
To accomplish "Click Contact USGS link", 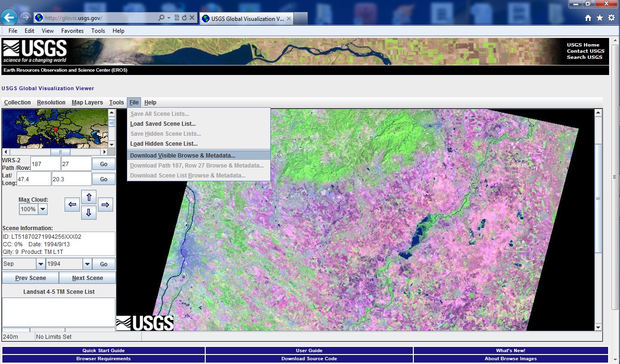I will coord(585,51).
